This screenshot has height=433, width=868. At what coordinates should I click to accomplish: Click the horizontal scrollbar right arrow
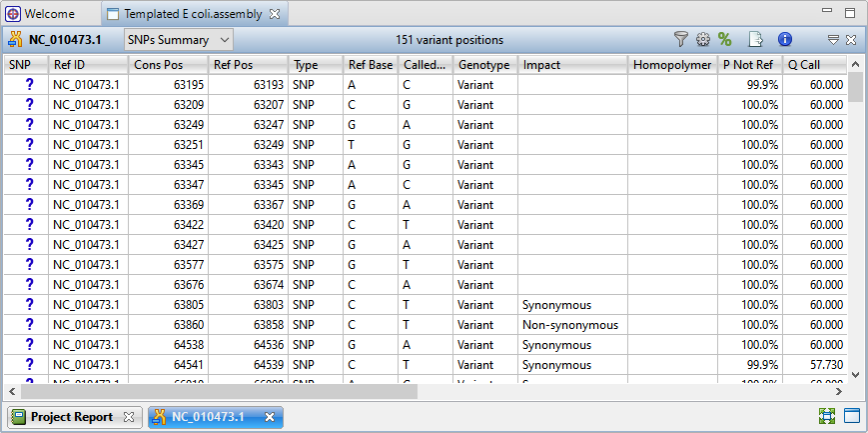pyautogui.click(x=839, y=391)
